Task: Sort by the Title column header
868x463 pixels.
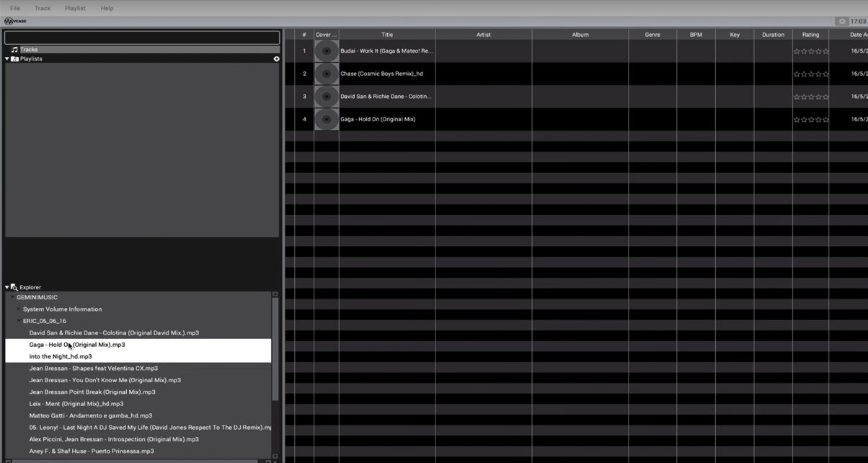Action: 387,35
